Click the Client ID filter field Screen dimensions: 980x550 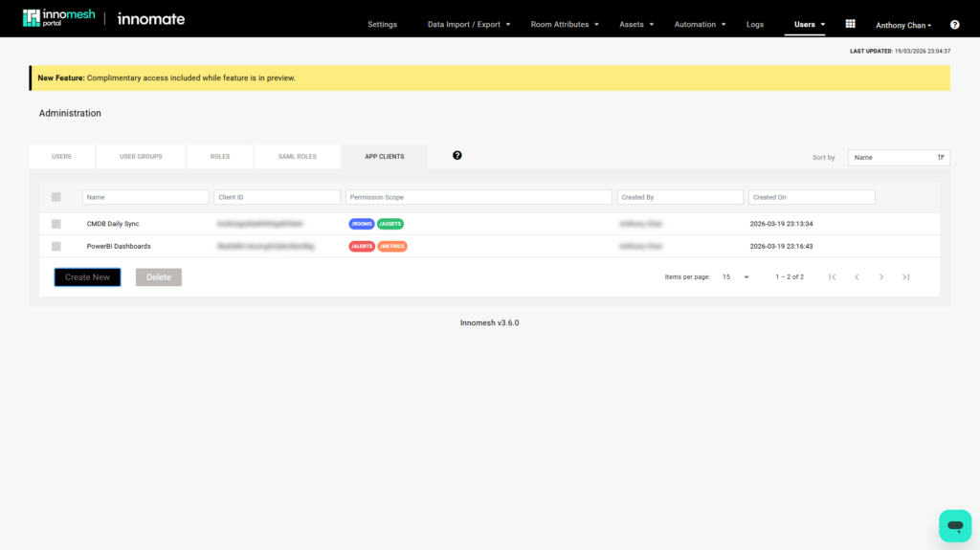tap(277, 197)
